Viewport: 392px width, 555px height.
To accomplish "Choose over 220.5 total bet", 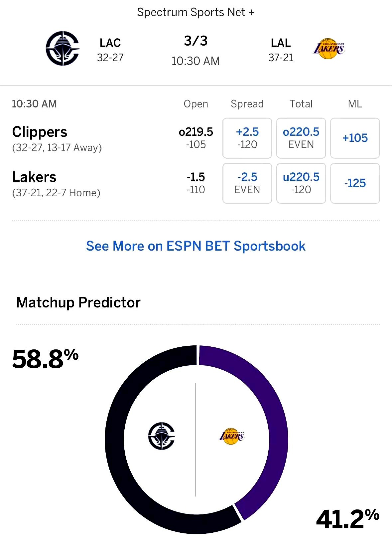I will pyautogui.click(x=301, y=138).
